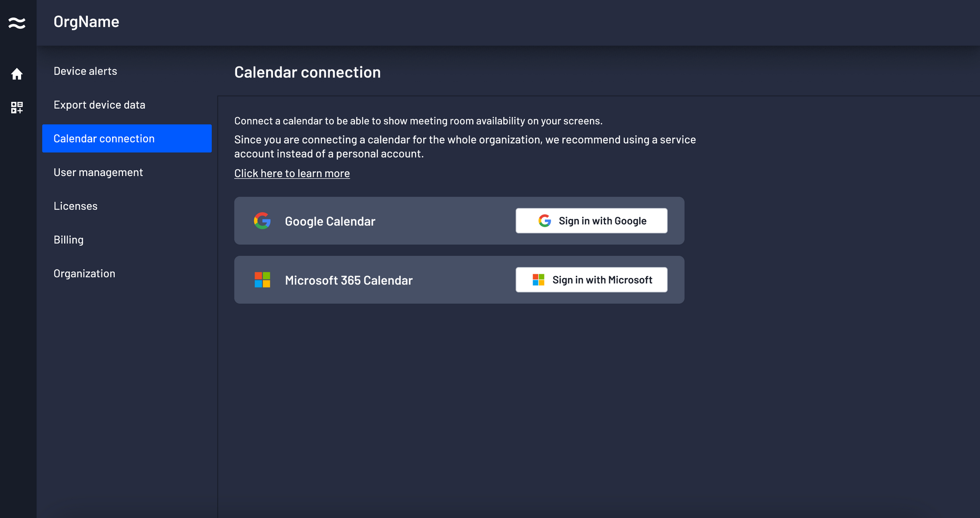
Task: Click the Microsoft logo beside Microsoft 365 Calendar
Action: (262, 280)
